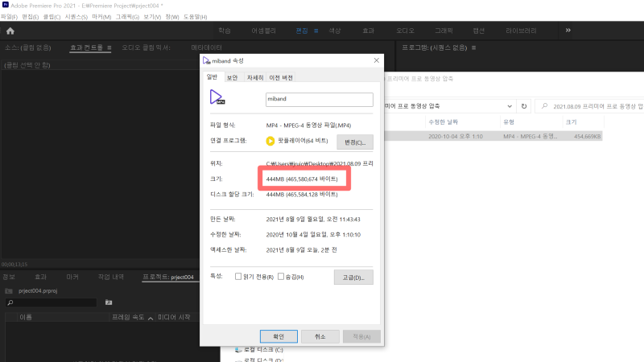Open the 소스 panel tab
Viewport: 644px width, 362px height.
pos(28,47)
